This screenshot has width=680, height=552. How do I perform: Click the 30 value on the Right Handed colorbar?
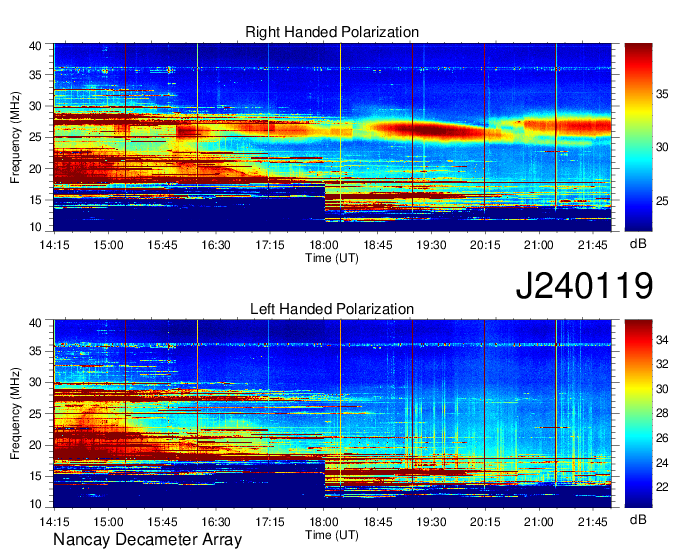(662, 147)
